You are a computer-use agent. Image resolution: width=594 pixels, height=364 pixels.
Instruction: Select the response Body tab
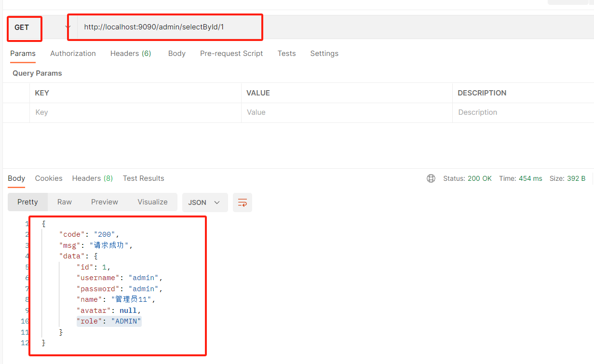[x=16, y=178]
